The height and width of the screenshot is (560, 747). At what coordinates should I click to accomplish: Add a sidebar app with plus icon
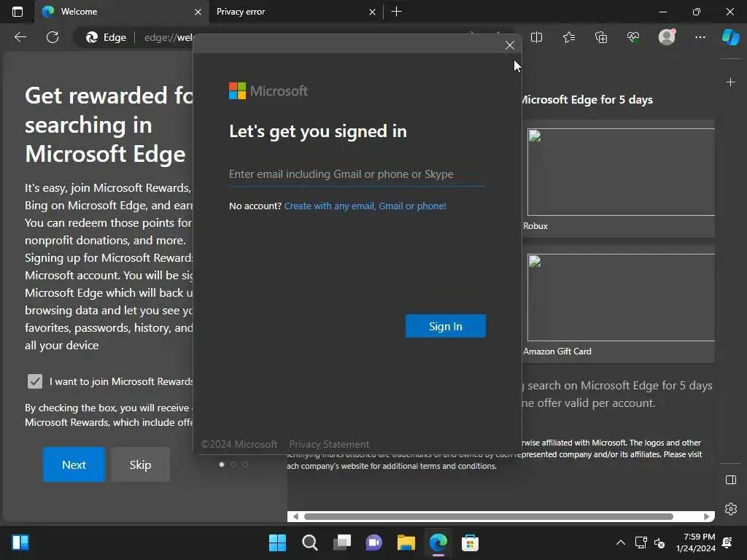click(730, 82)
